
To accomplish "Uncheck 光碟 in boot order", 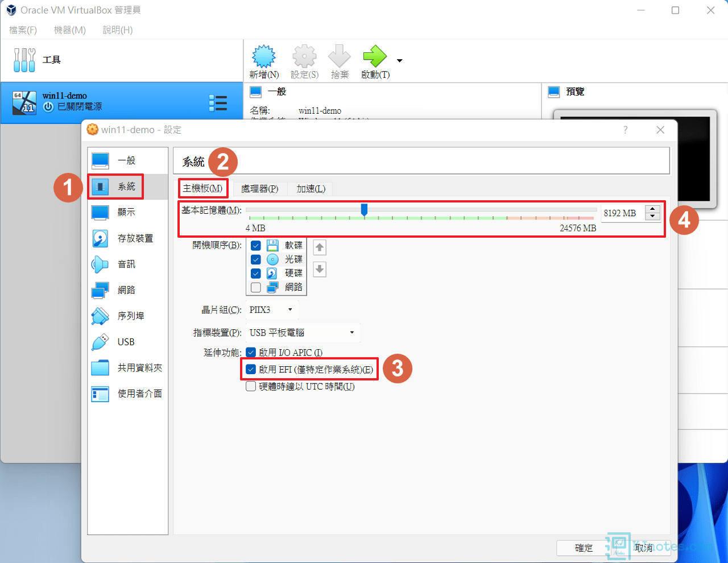I will pyautogui.click(x=256, y=259).
